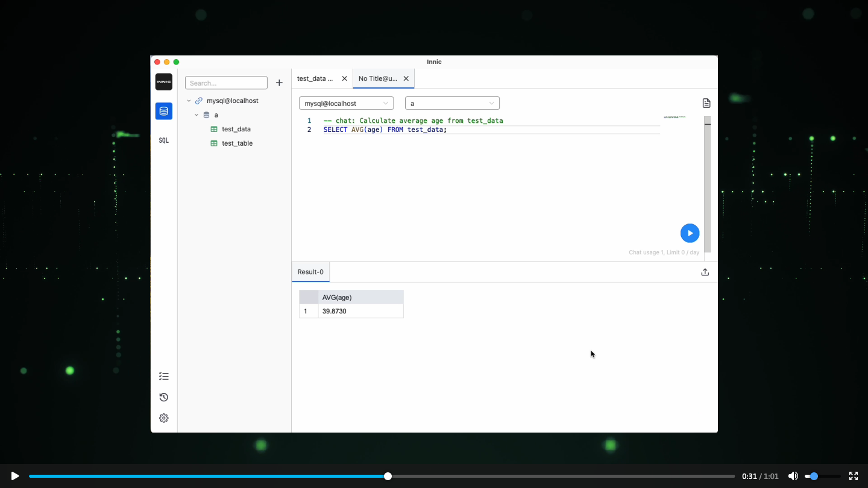Viewport: 868px width, 488px height.
Task: Select the database connections sidebar icon
Action: click(x=163, y=111)
